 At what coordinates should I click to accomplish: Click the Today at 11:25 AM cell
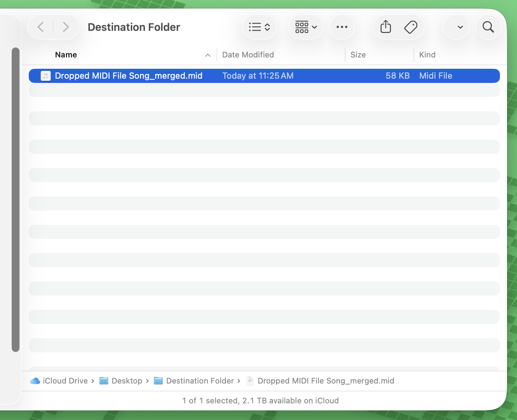pos(258,76)
